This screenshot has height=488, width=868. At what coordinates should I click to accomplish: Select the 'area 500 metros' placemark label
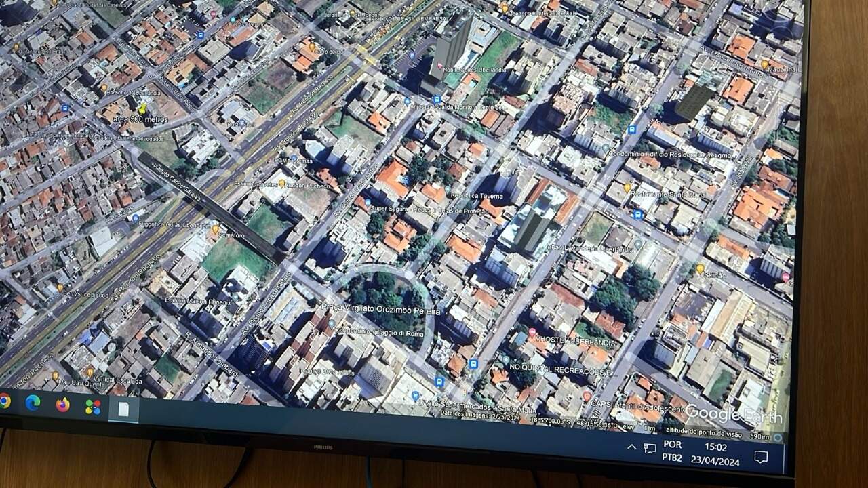pyautogui.click(x=140, y=120)
